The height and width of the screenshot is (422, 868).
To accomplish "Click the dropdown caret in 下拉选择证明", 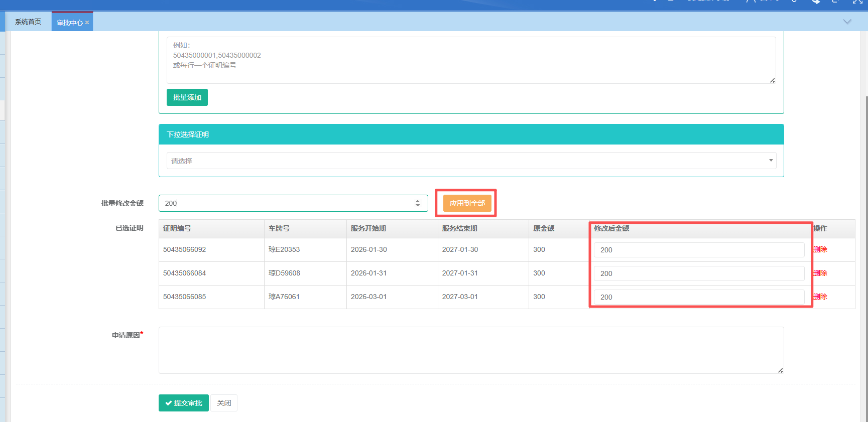I will (771, 161).
